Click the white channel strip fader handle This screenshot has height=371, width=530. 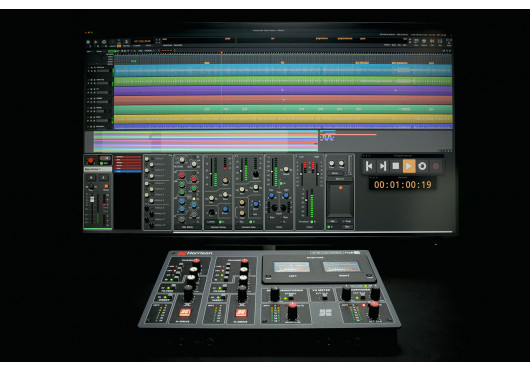(92, 199)
